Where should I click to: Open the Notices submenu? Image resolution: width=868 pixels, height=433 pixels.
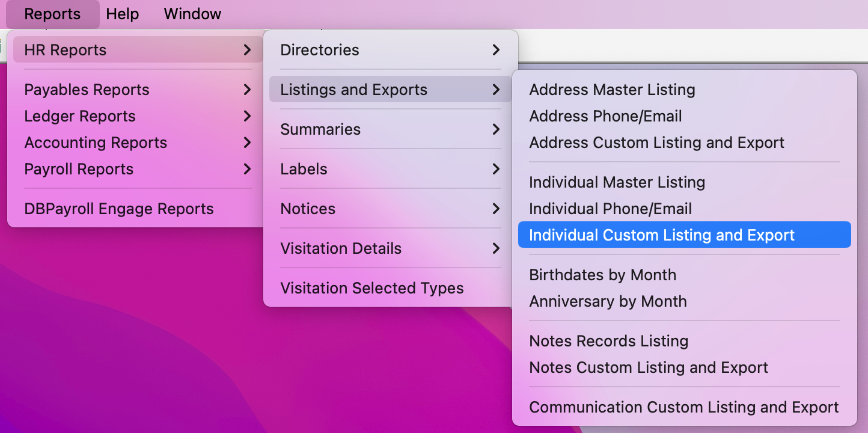click(x=390, y=209)
